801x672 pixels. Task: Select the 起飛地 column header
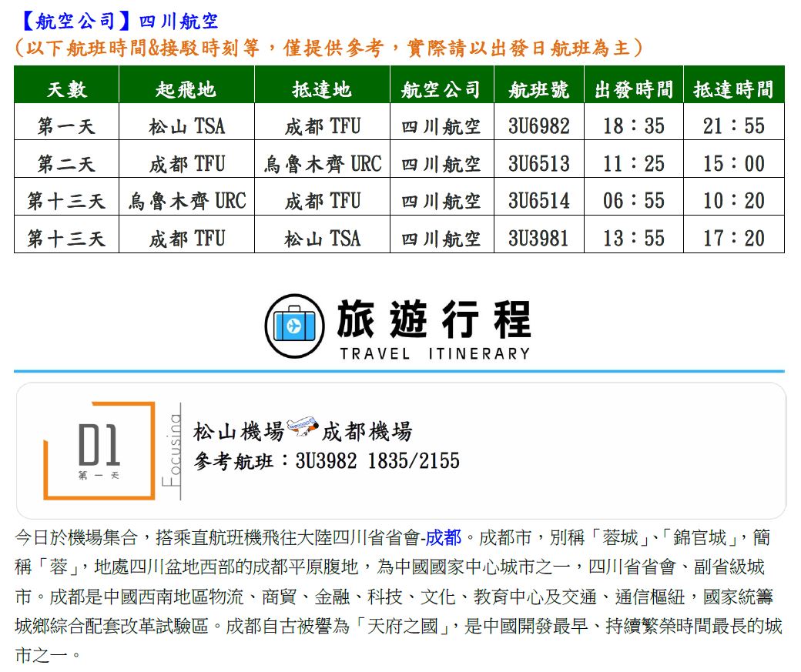186,89
